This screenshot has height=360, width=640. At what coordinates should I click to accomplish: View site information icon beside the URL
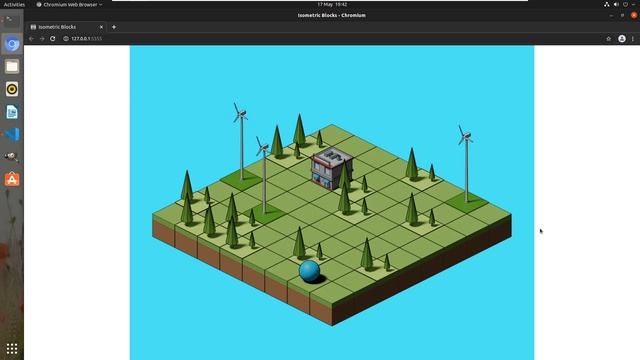pos(66,38)
